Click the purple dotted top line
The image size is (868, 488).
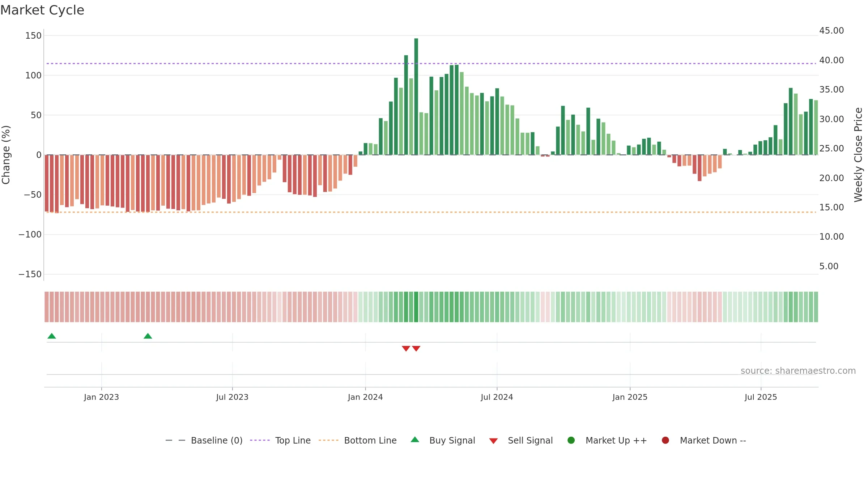[x=431, y=64]
